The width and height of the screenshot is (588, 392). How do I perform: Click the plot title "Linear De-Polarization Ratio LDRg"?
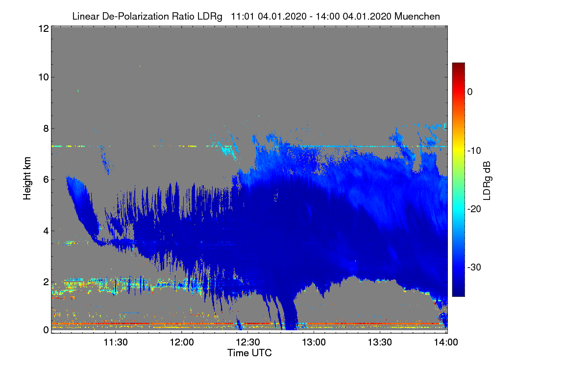pos(147,17)
